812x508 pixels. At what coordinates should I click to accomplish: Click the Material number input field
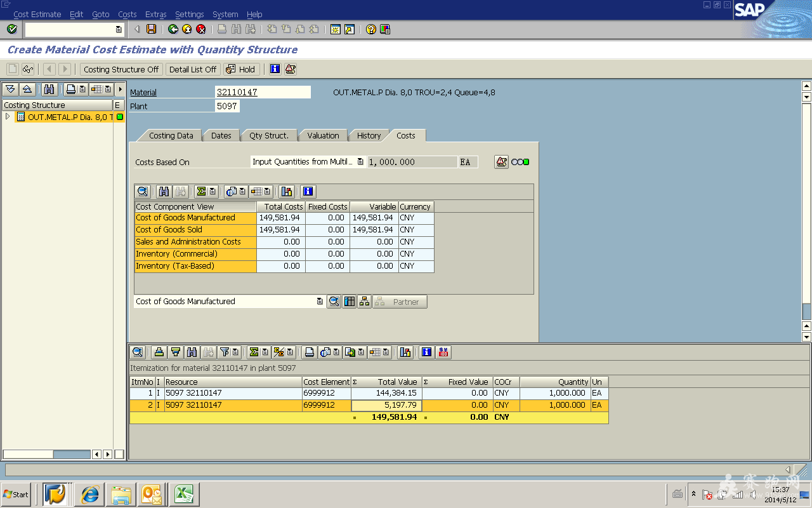tap(263, 92)
